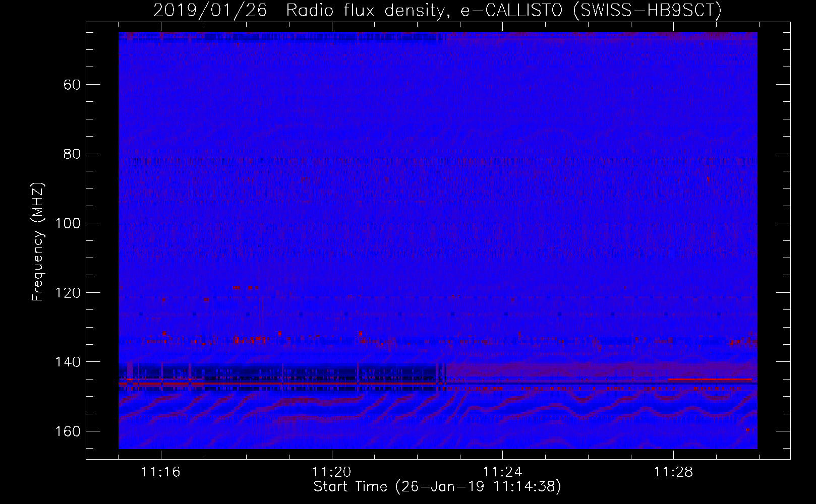Click the plot title '2019/01/26 Radio flux density'
816x504 pixels.
[x=299, y=10]
